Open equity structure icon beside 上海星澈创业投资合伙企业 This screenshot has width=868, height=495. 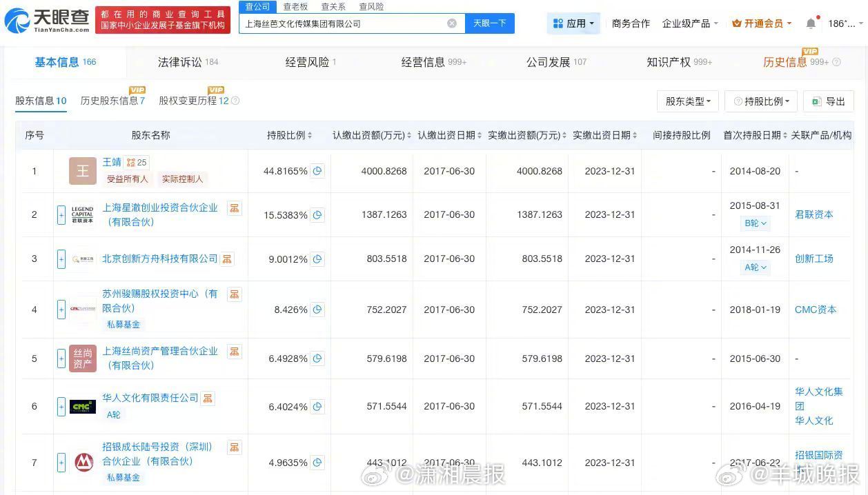(x=235, y=208)
